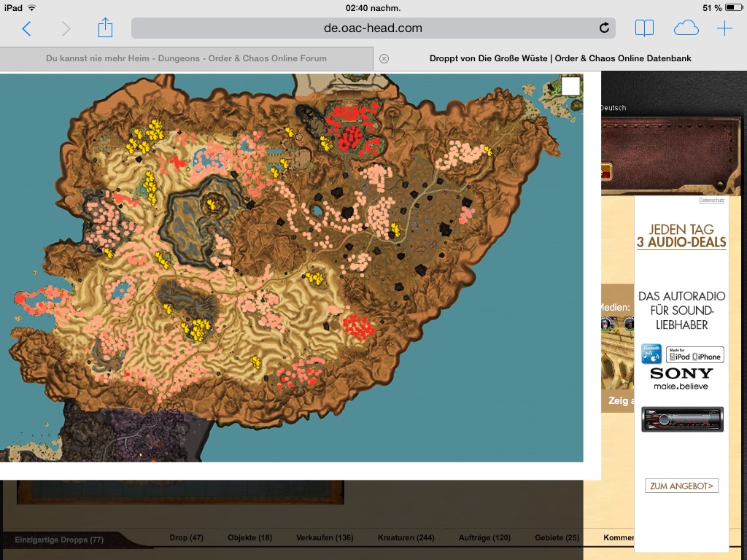Switch to 'Du kannst nie mehr Heim' tab

coord(186,58)
